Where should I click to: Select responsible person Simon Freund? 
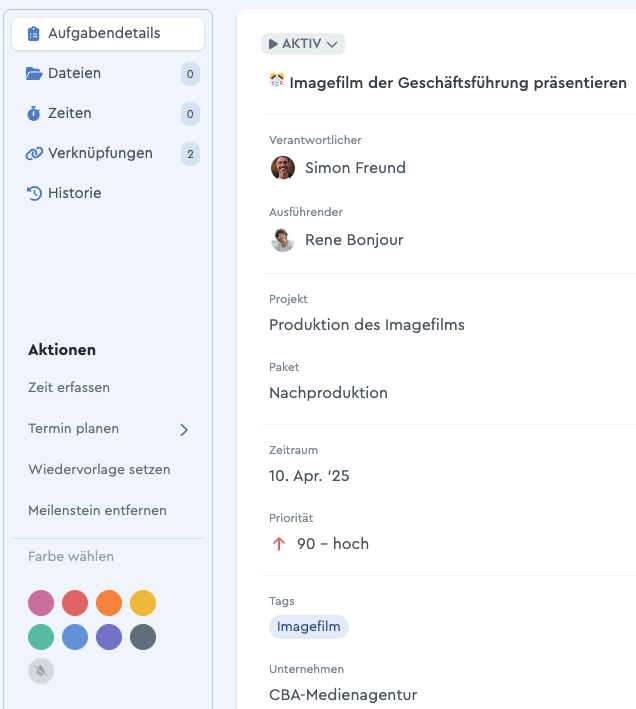pyautogui.click(x=355, y=168)
